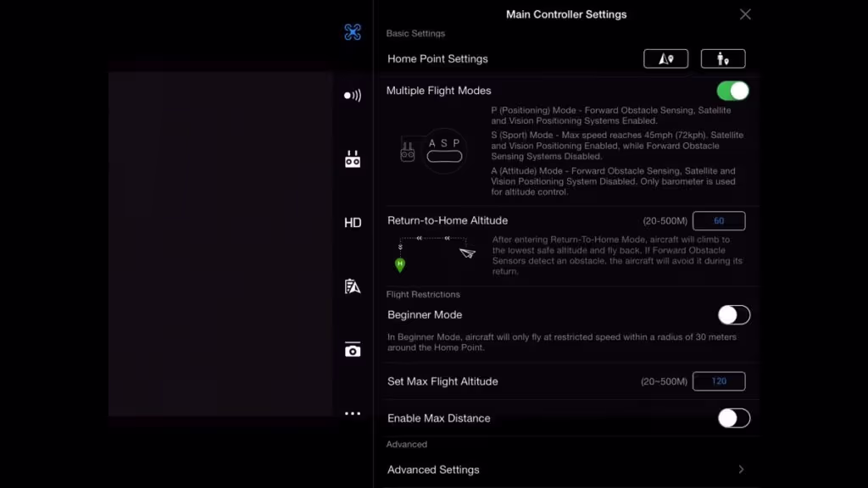Click the P (Positioning) Mode description
This screenshot has width=868, height=488.
pyautogui.click(x=610, y=115)
